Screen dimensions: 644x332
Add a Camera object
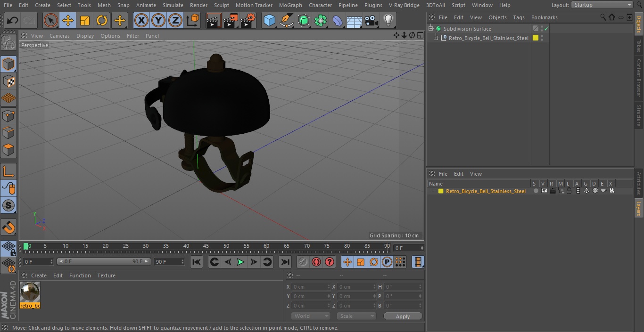click(x=372, y=20)
